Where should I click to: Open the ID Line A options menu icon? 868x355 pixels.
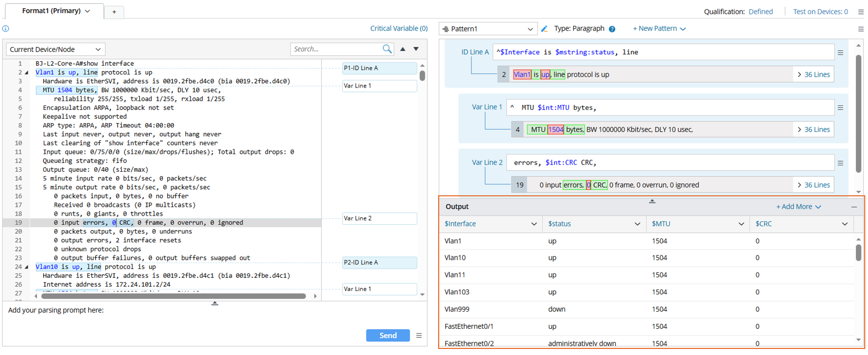(841, 53)
